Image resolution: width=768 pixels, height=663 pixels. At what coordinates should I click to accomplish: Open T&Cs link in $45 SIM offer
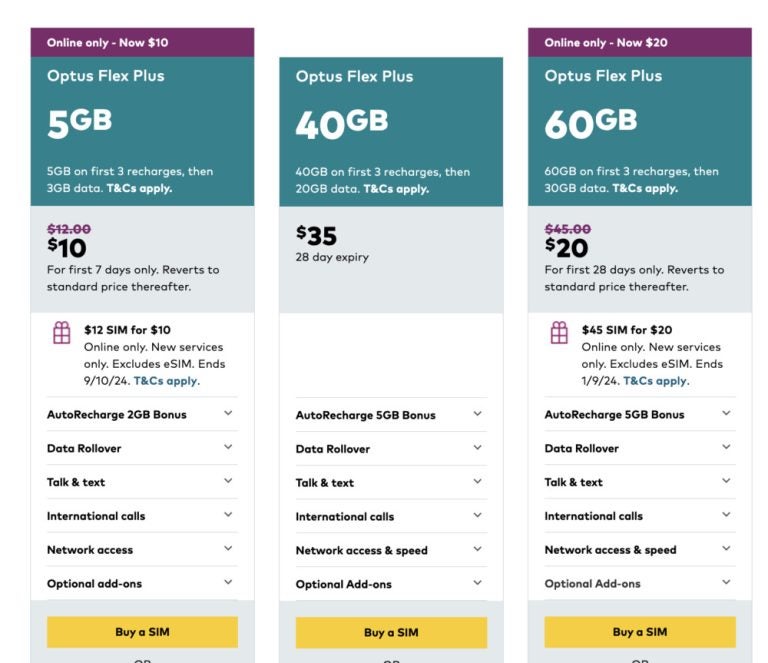[x=656, y=381]
